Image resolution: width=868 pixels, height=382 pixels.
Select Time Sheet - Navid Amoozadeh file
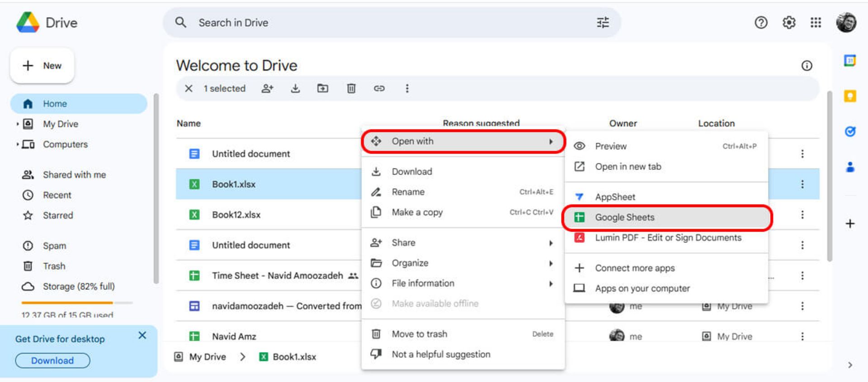tap(278, 276)
